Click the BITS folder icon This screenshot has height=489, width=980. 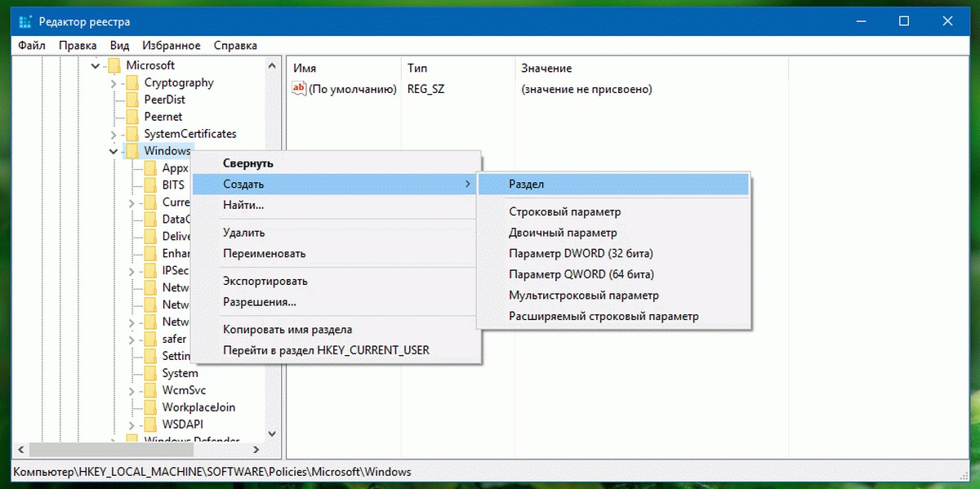click(149, 185)
